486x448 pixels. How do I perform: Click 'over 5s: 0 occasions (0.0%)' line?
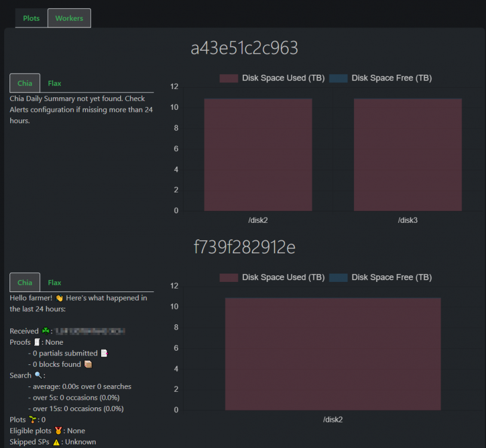[x=76, y=397]
